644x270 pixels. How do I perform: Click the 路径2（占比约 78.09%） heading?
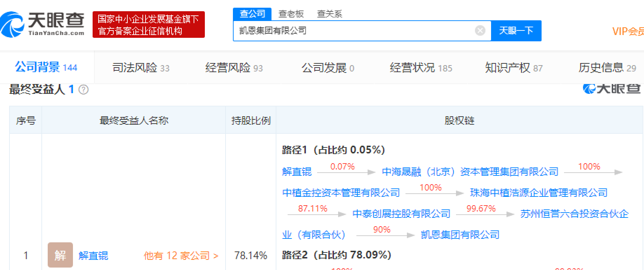[337, 255]
